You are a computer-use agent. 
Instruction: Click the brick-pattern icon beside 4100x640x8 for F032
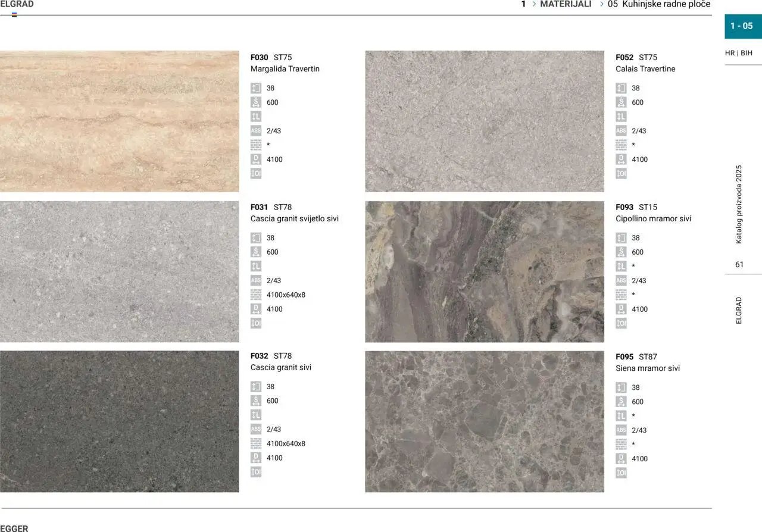tap(256, 443)
